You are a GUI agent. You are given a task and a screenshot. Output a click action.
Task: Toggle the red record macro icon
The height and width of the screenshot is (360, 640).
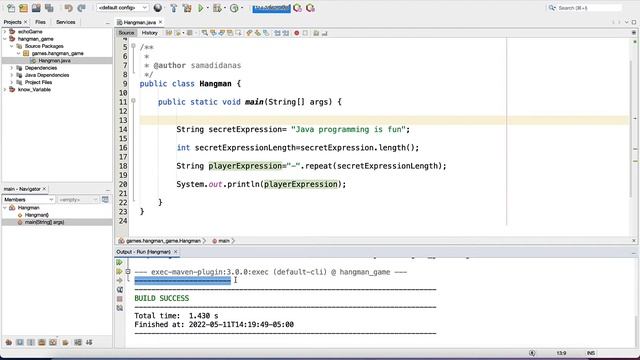point(297,33)
